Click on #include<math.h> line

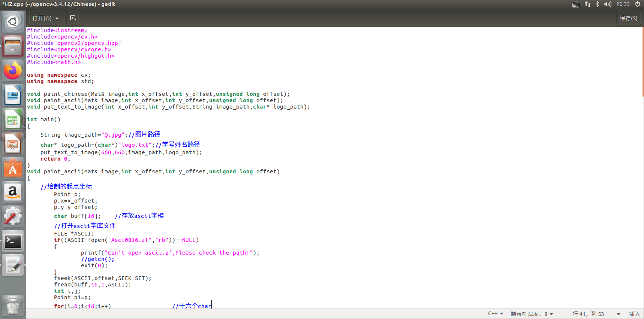click(54, 62)
